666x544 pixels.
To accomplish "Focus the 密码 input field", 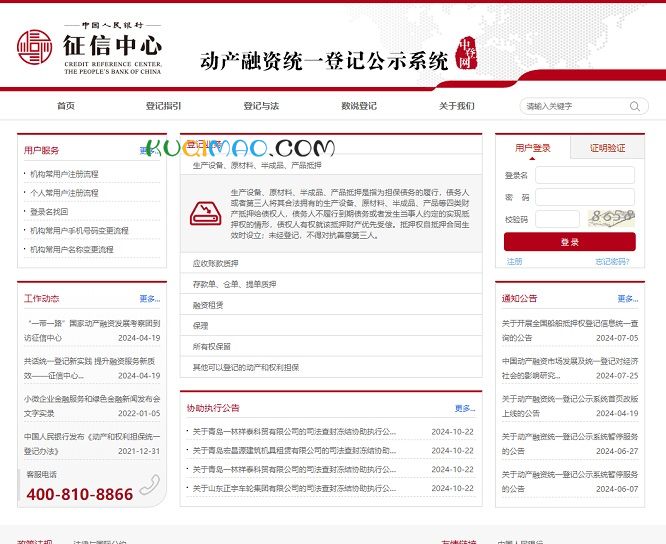I will coord(585,197).
